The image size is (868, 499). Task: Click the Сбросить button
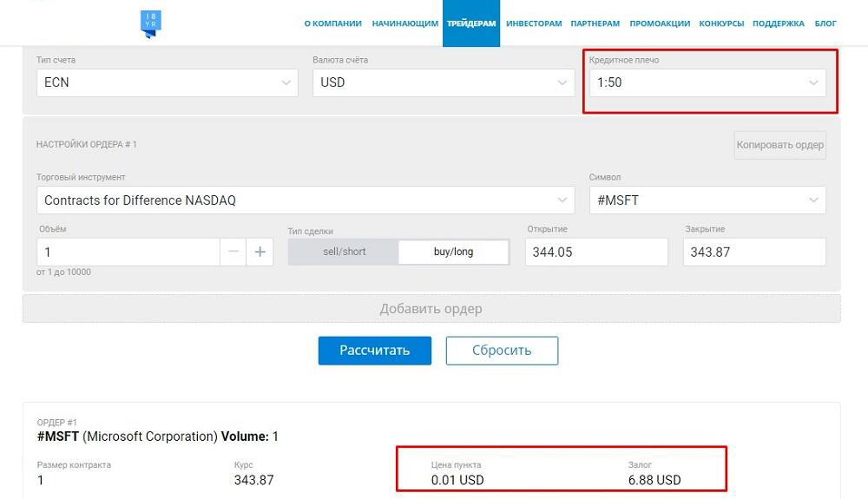click(502, 351)
